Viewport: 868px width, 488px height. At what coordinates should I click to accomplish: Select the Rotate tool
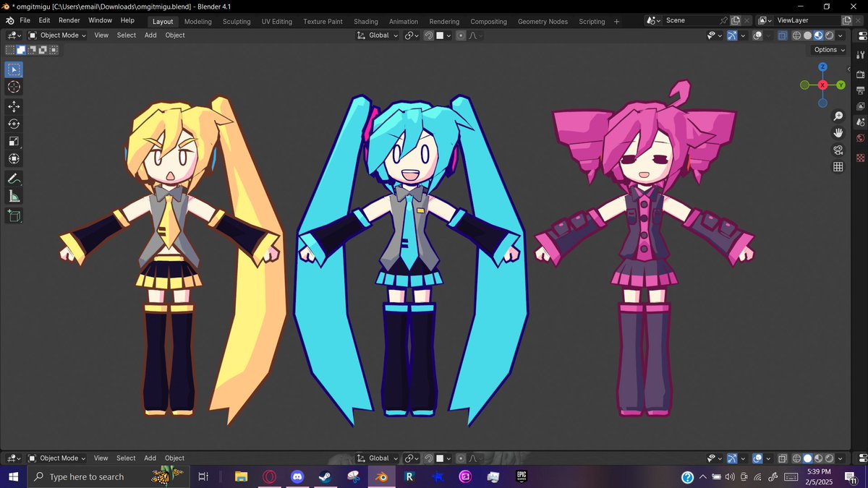(14, 124)
